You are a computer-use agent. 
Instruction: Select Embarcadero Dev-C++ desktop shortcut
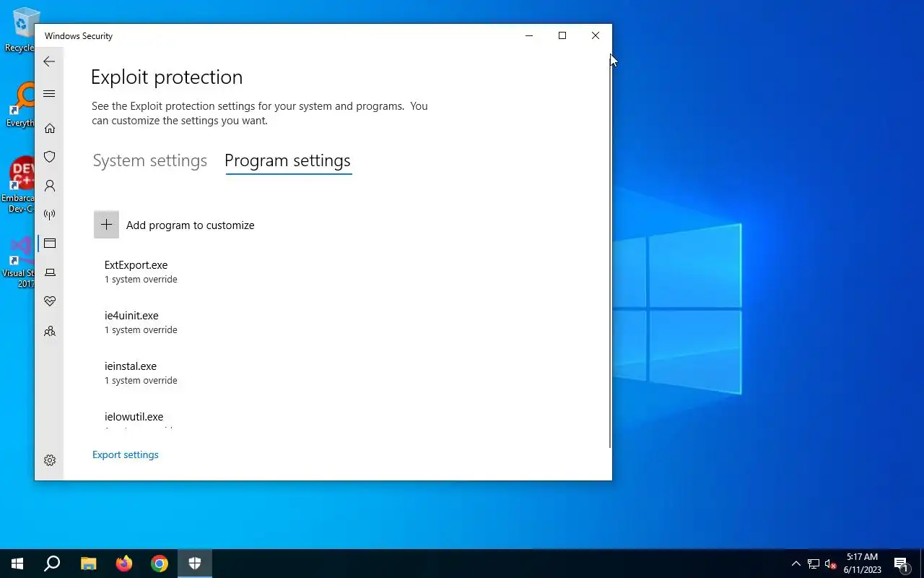pos(20,184)
